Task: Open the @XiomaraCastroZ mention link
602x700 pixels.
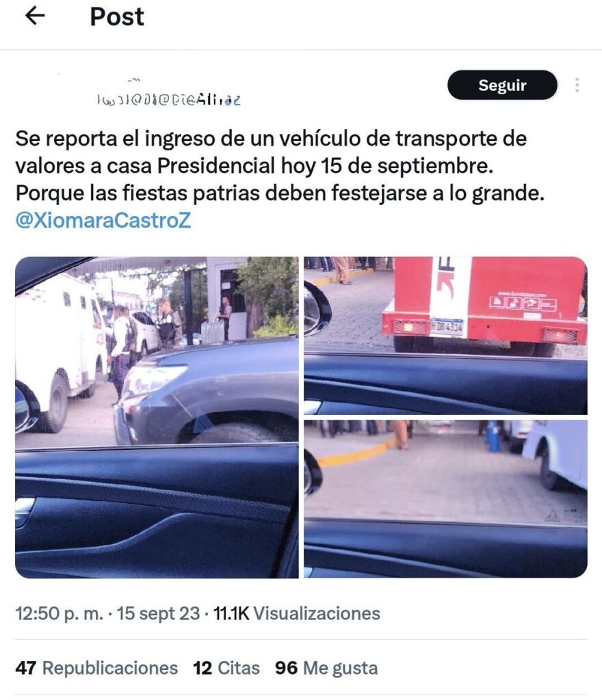Action: (x=103, y=220)
